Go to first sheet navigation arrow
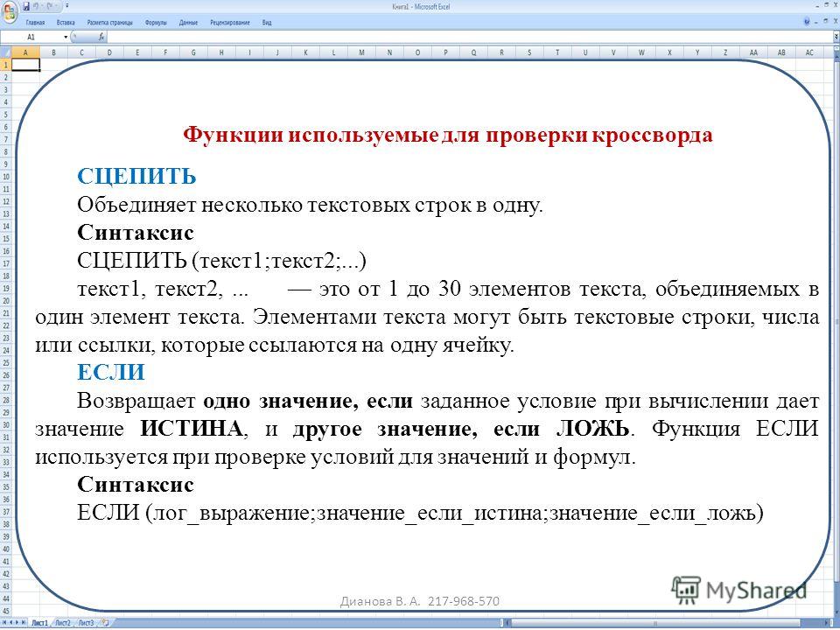 coord(5,622)
